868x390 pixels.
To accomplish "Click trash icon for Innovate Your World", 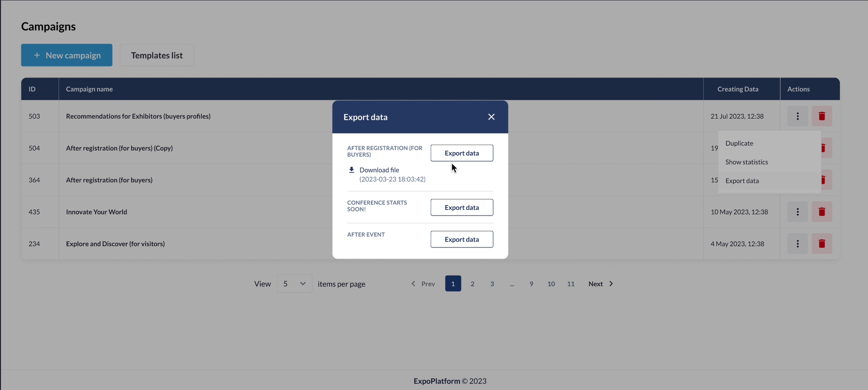I will pos(821,212).
